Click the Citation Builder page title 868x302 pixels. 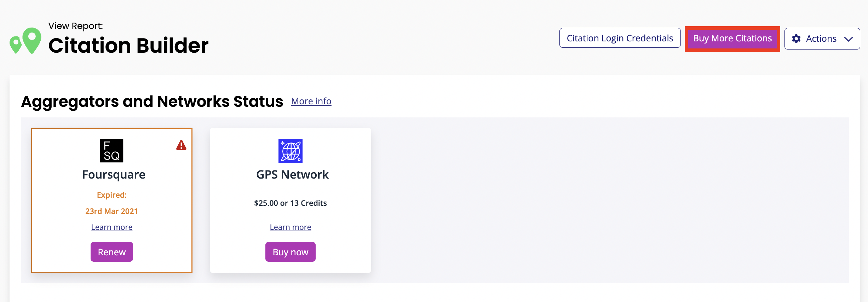pyautogui.click(x=128, y=46)
